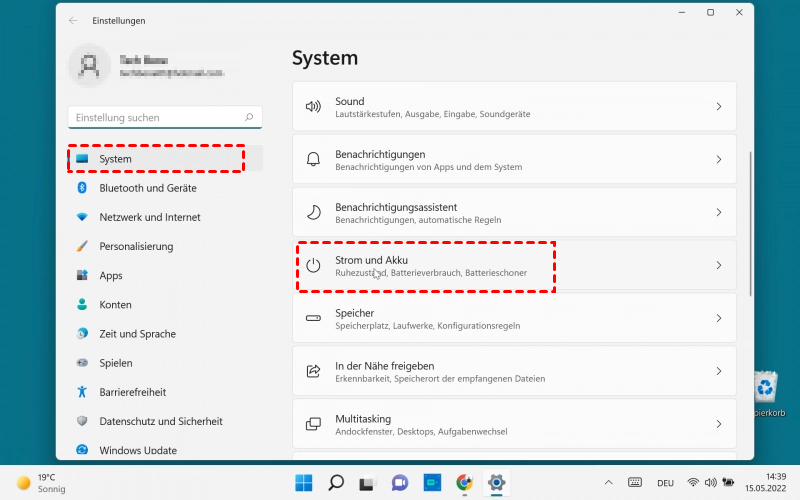Screen dimensions: 800x500
Task: Expand the Speicher row chevron
Action: click(718, 318)
